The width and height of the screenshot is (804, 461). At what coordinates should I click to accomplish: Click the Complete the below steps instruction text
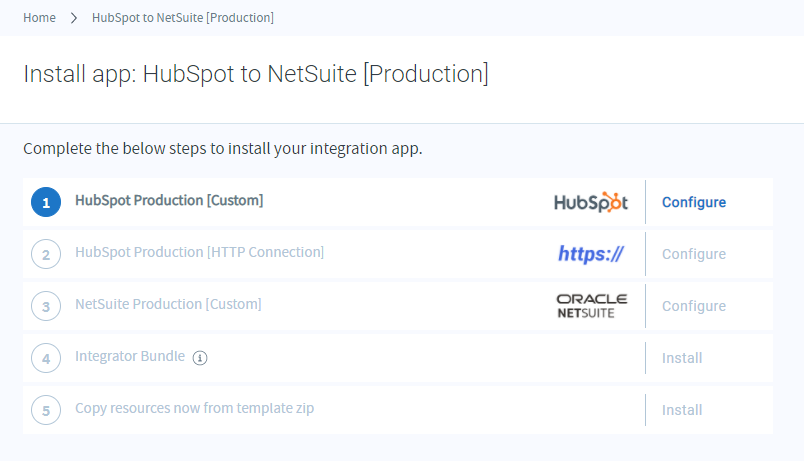pyautogui.click(x=223, y=149)
